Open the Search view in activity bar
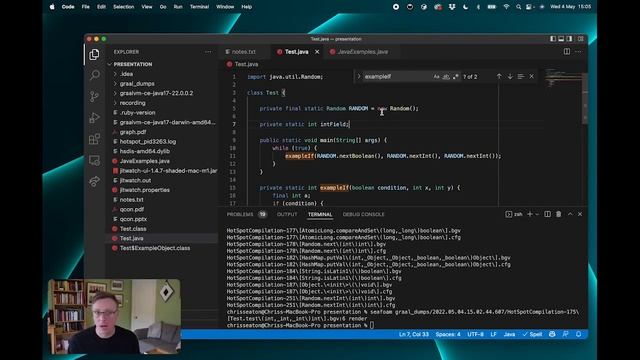640x360 pixels. click(x=94, y=75)
